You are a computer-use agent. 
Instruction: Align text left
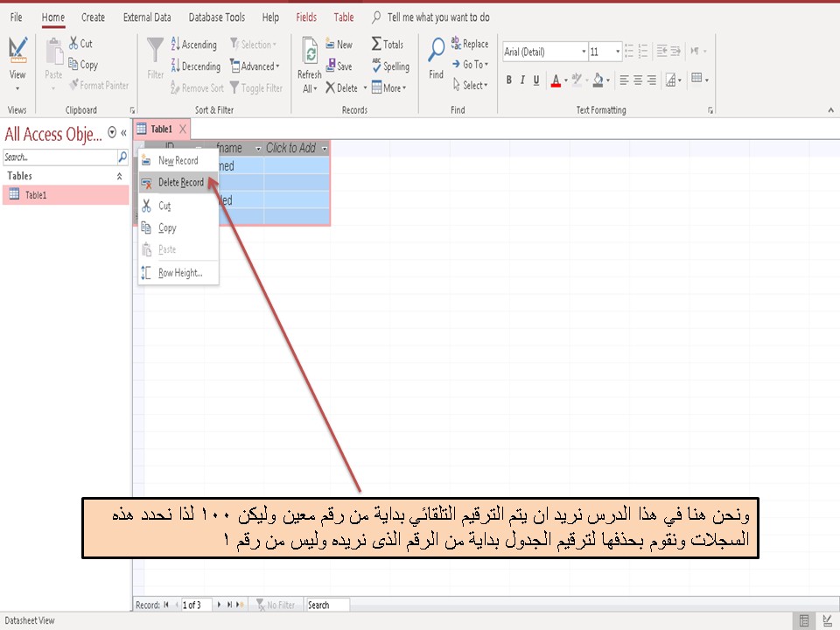point(624,80)
